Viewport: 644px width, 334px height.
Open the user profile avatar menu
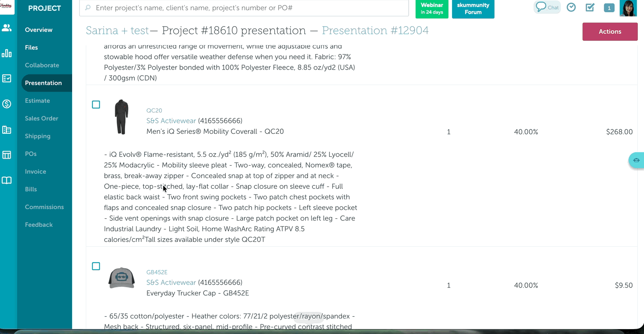click(628, 8)
